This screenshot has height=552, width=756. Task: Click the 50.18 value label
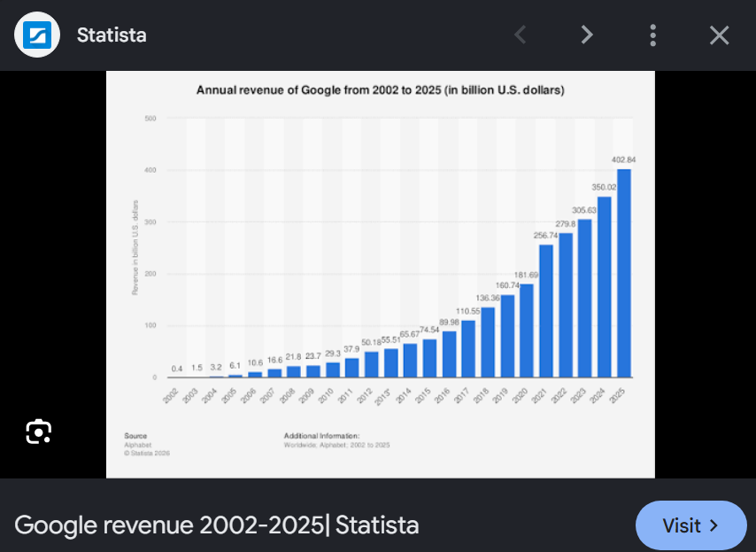tap(371, 343)
